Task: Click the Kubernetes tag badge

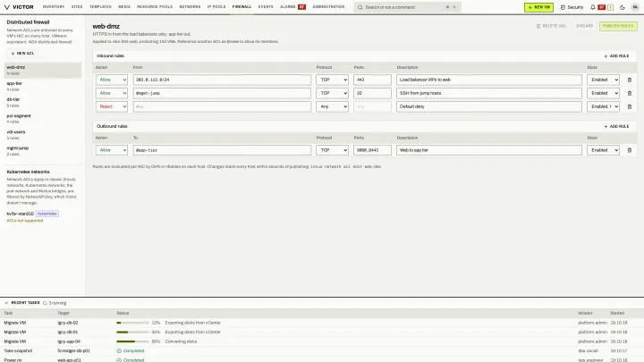Action: click(47, 214)
